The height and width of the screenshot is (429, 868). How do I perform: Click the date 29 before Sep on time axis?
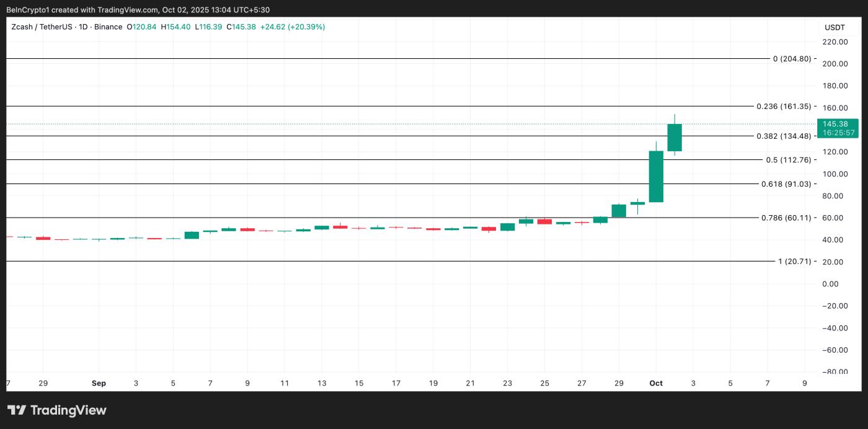click(x=43, y=383)
